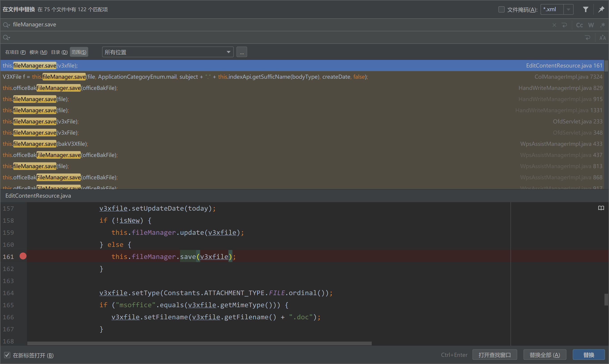Click 打开查找窗口 button

coord(494,355)
